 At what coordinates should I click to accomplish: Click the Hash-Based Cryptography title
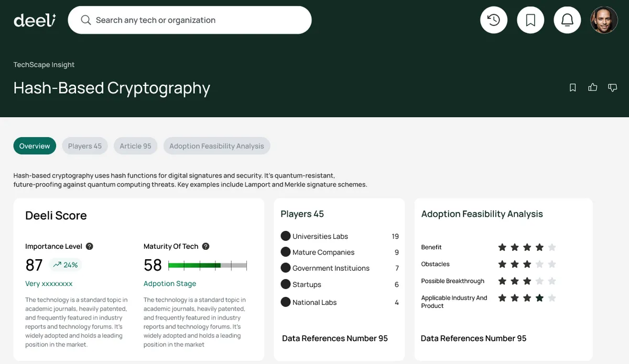coord(112,88)
